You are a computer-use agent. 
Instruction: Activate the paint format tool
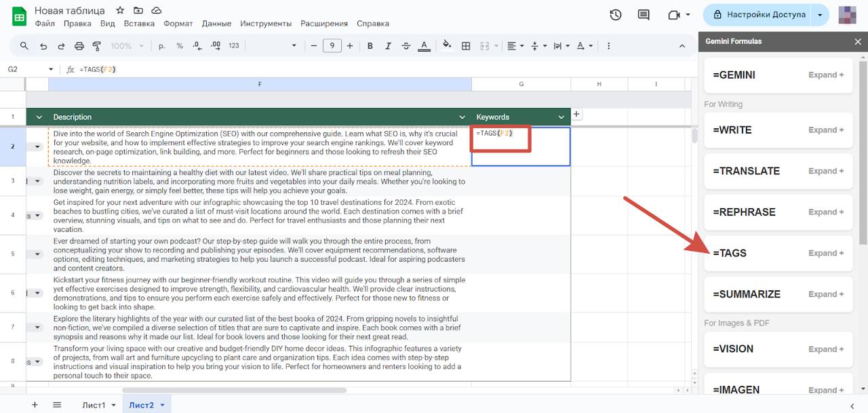pos(96,46)
